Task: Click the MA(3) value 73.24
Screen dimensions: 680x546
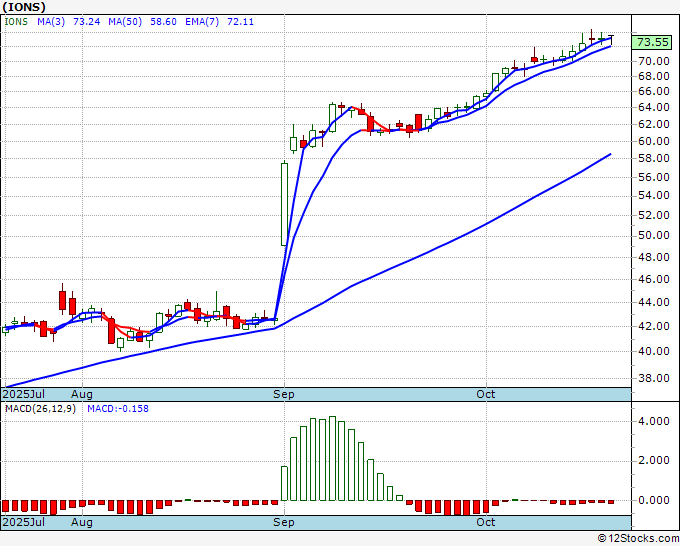Action: (x=86, y=22)
